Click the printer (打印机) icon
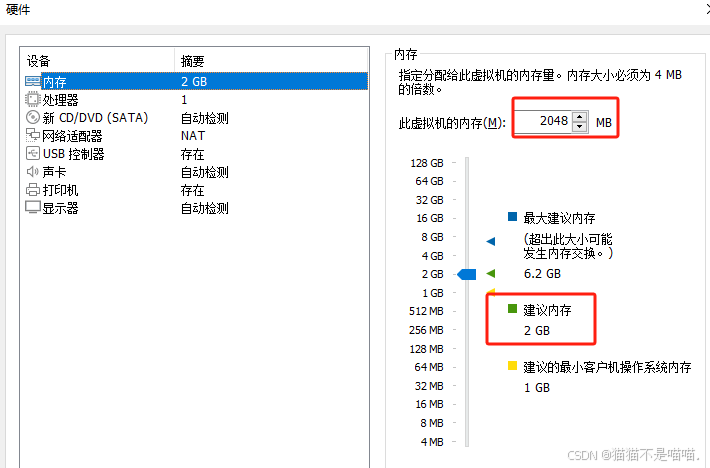The width and height of the screenshot is (710, 468). (x=33, y=190)
